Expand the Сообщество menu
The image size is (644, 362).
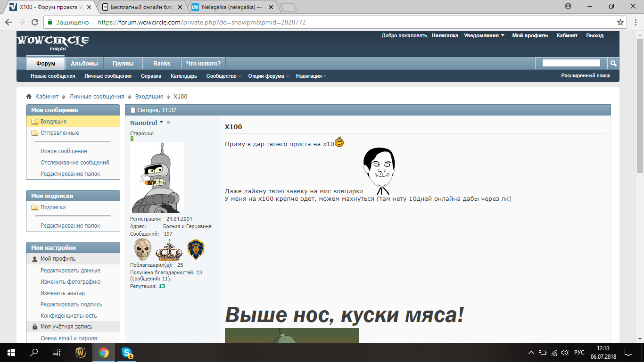223,76
